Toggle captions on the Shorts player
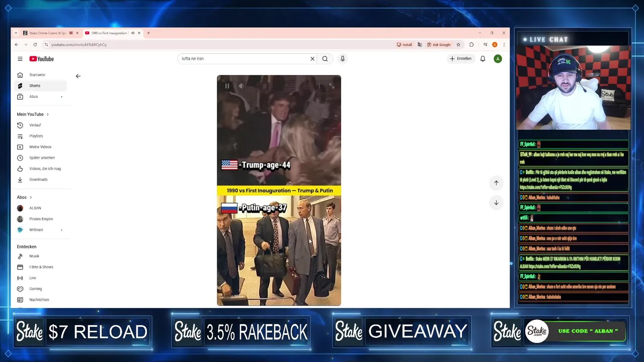Viewport: 644px width, 362px height. pyautogui.click(x=306, y=86)
